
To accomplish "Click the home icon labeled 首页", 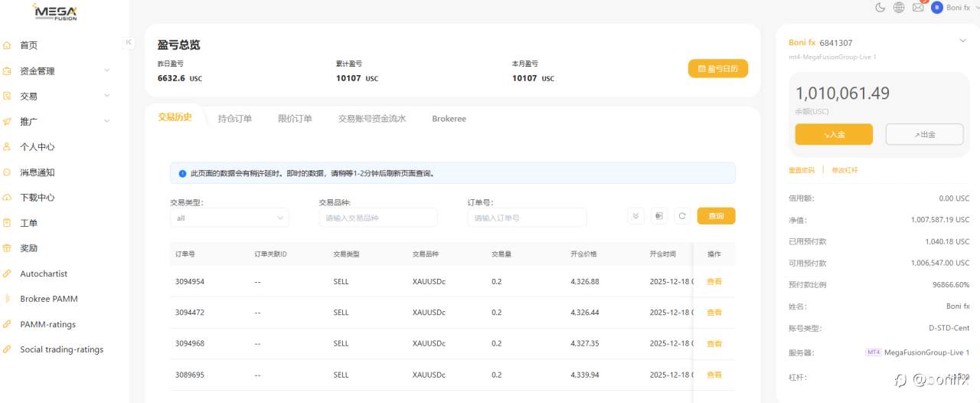I will (8, 45).
